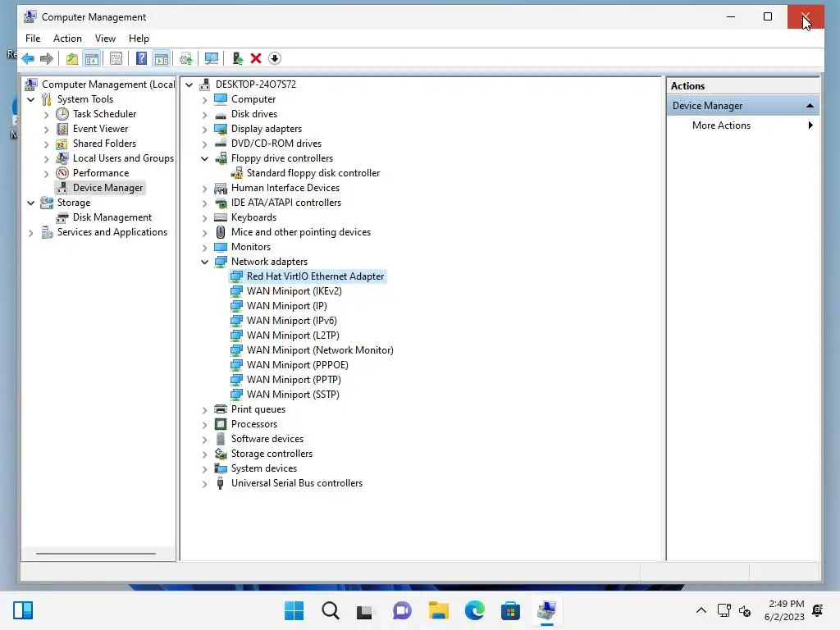Open Widgets panel icon on taskbar
Image resolution: width=840 pixels, height=630 pixels.
[23, 610]
